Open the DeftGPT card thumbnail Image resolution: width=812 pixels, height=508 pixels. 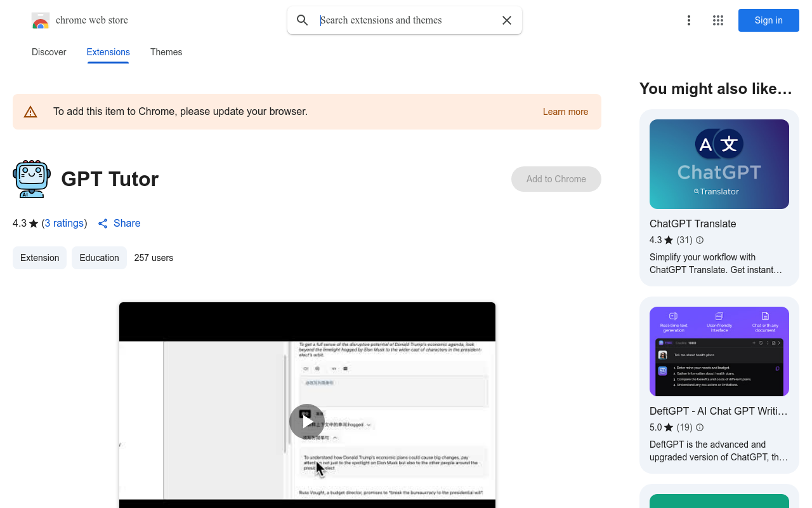[x=719, y=351]
